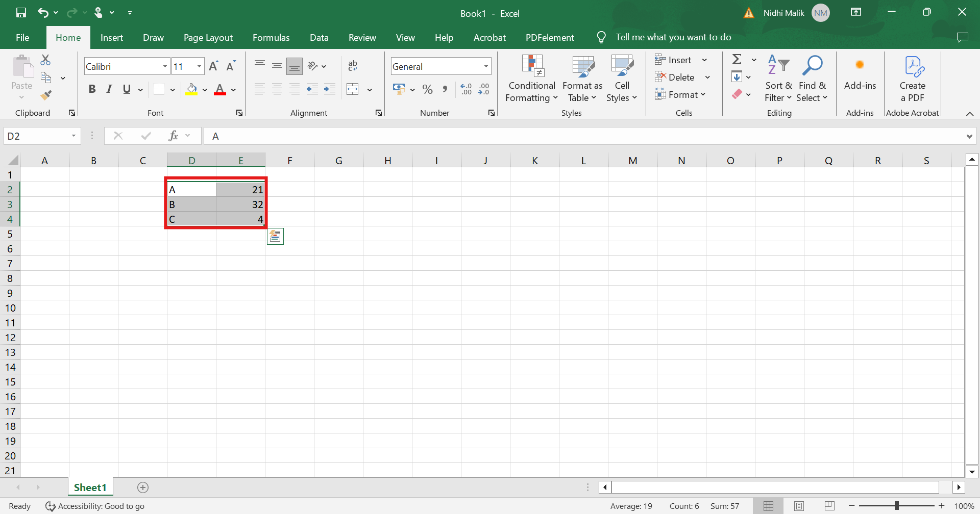Click the Percent Style icon
The width and height of the screenshot is (980, 514).
click(428, 90)
